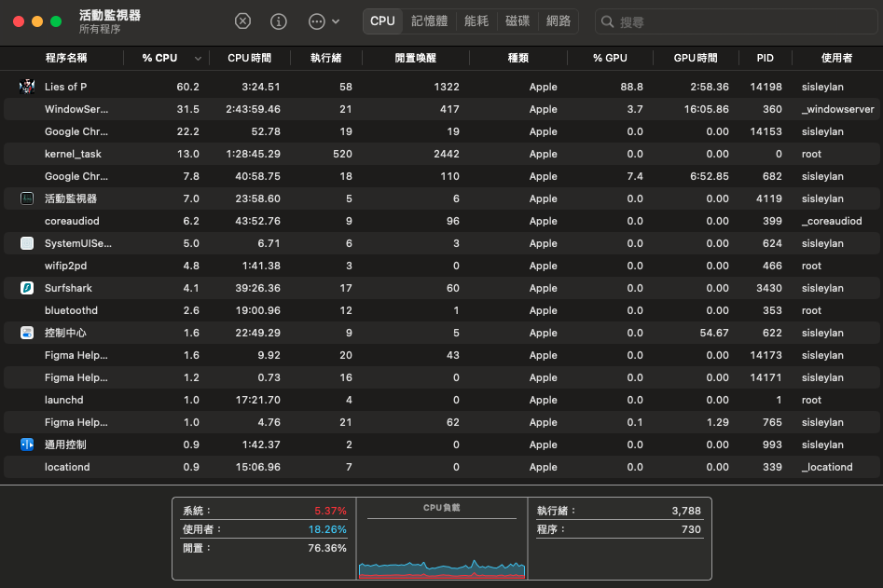Sort by the PID column header
The height and width of the screenshot is (588, 883).
[x=765, y=58]
